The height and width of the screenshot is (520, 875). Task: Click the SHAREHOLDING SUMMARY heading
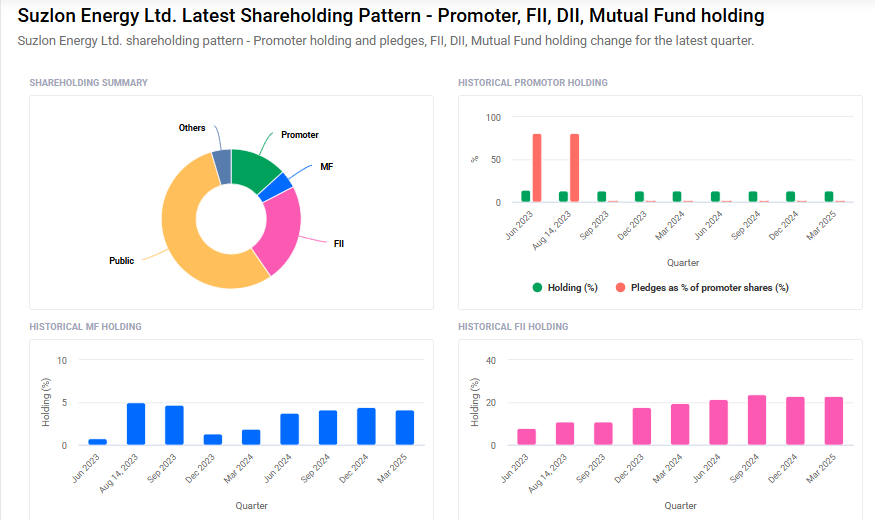pyautogui.click(x=89, y=83)
